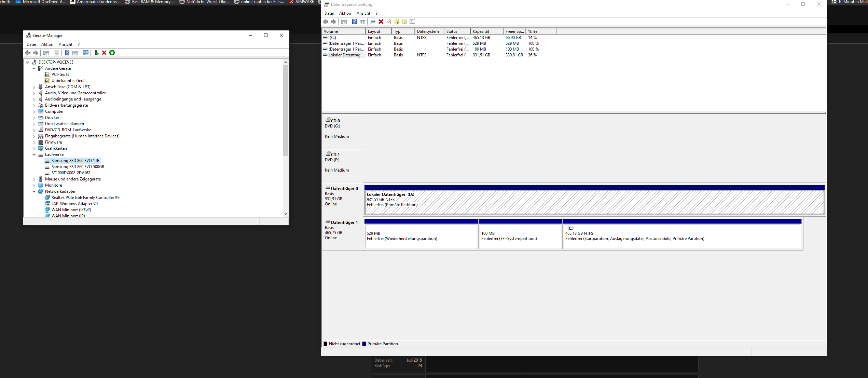Click the yellow folder with green arrow icon

point(397,22)
